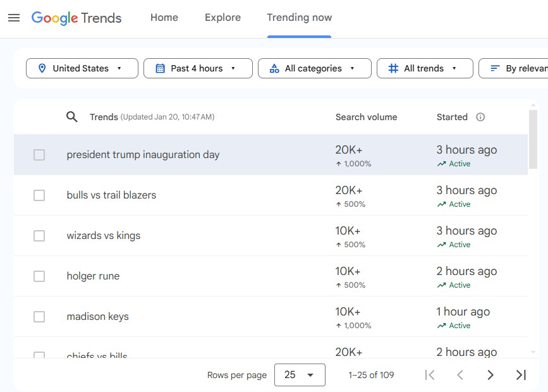Open the hamburger main menu
The height and width of the screenshot is (392, 548).
click(14, 18)
